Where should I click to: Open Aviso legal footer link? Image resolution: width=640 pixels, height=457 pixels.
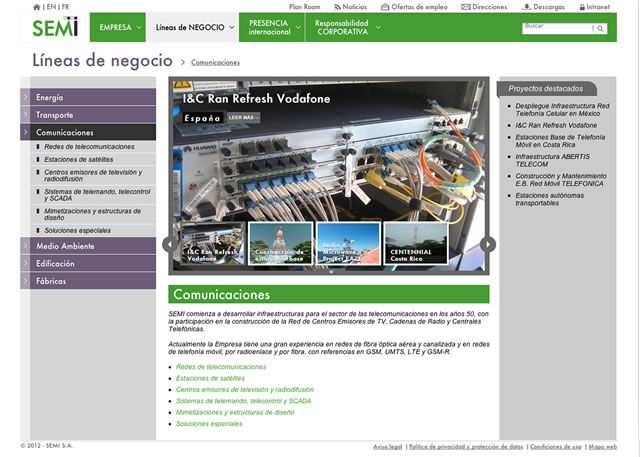pyautogui.click(x=387, y=447)
